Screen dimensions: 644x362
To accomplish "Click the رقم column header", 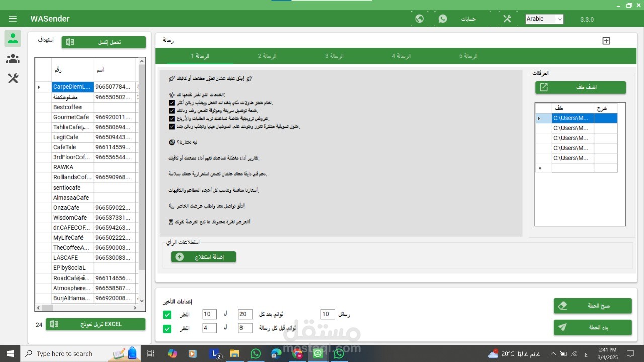I will [x=73, y=70].
